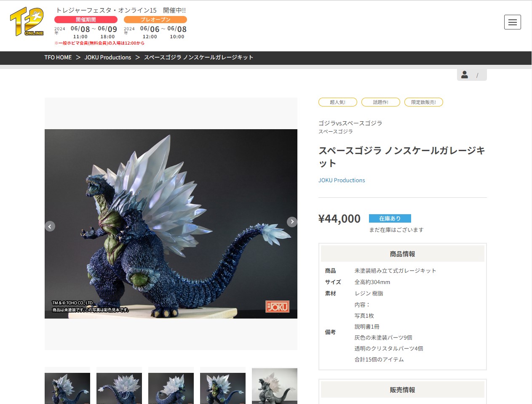This screenshot has height=404, width=532.
Task: Click the 合計15個のアイテム line
Action: click(379, 359)
